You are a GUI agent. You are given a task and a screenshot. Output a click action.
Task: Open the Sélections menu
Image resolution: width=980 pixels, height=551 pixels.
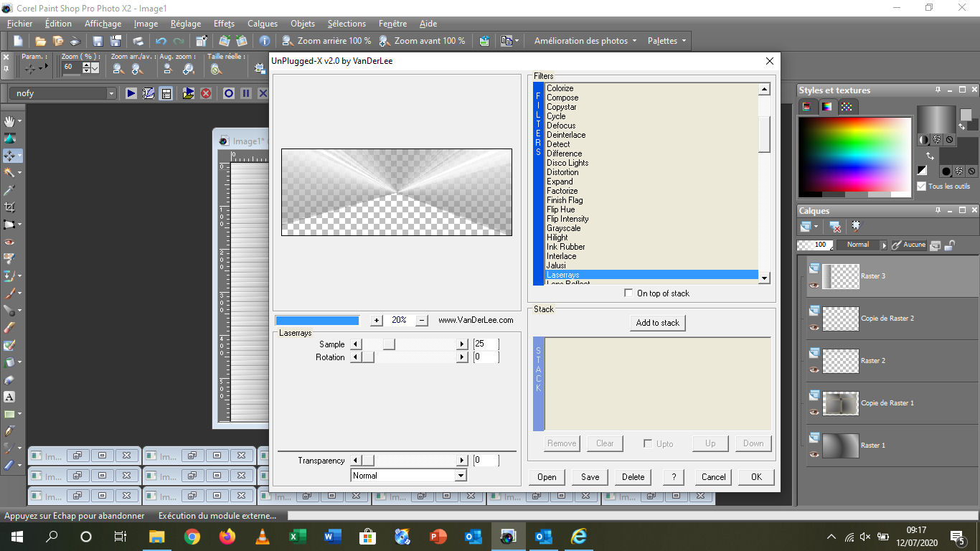point(347,24)
